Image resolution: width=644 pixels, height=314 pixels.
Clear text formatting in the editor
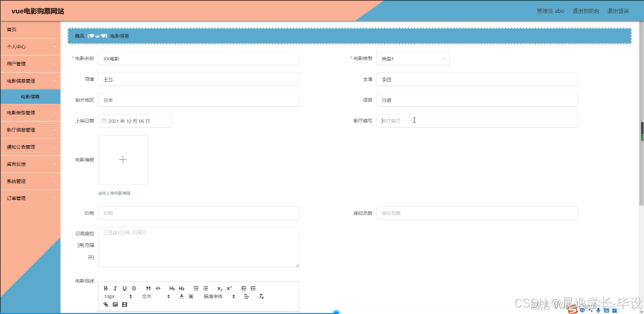coord(262,296)
